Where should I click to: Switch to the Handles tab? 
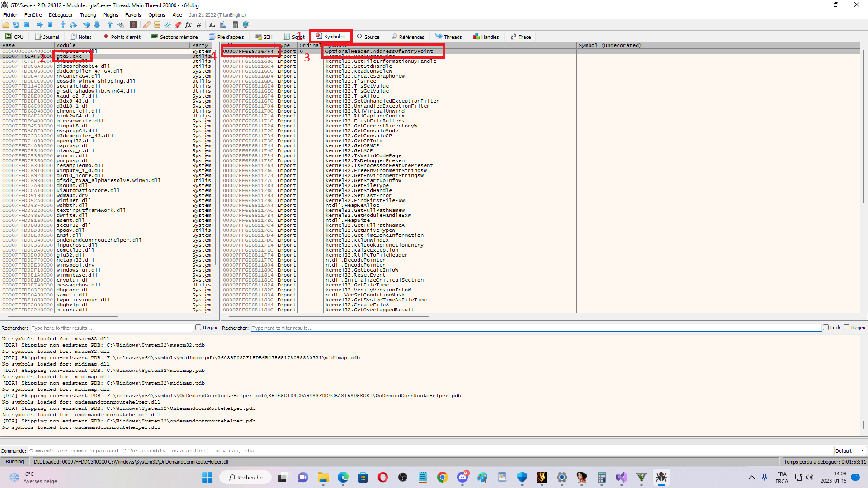486,37
